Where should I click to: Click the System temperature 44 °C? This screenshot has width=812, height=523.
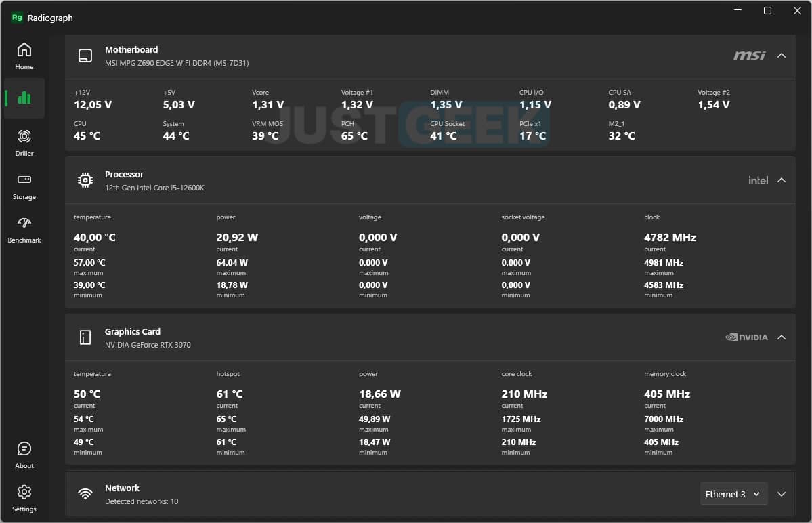pos(176,135)
